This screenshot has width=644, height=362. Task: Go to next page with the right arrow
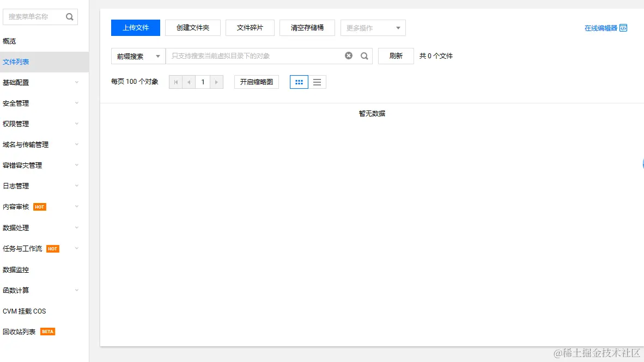216,82
